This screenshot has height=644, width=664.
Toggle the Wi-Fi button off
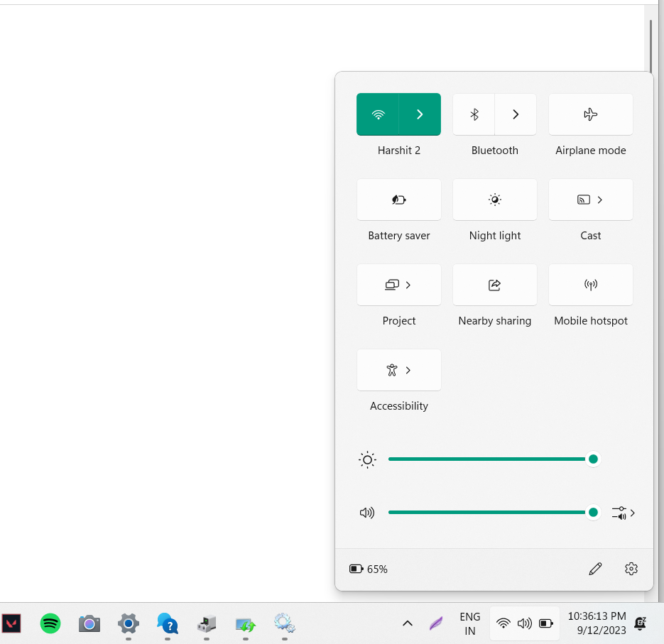378,114
